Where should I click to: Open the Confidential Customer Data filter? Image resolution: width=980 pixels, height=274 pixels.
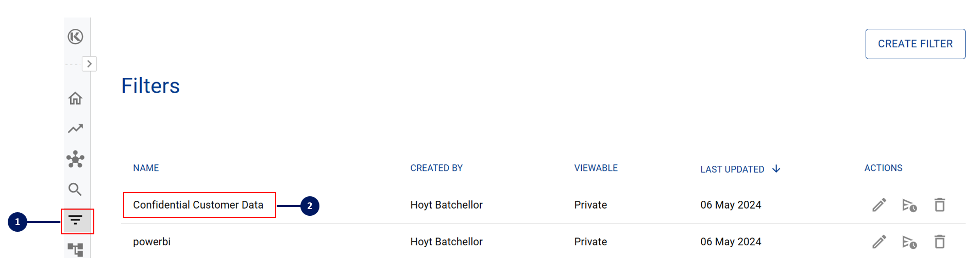tap(198, 205)
